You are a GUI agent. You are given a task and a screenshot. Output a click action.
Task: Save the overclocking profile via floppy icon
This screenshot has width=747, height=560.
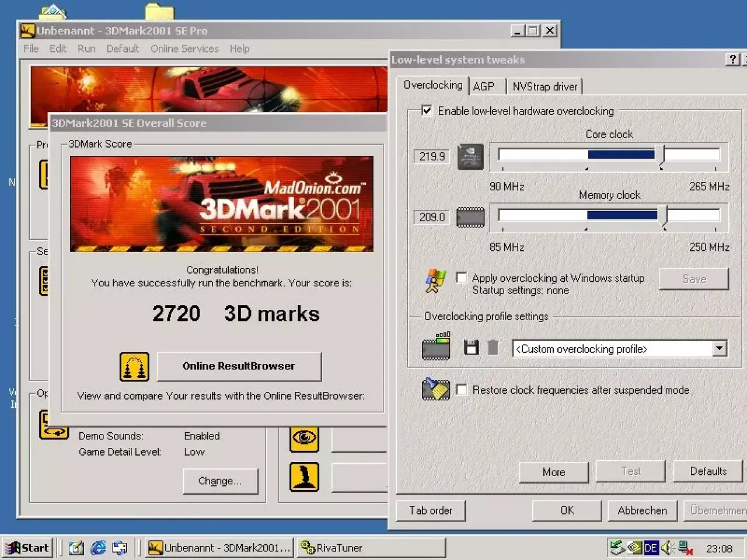click(472, 348)
